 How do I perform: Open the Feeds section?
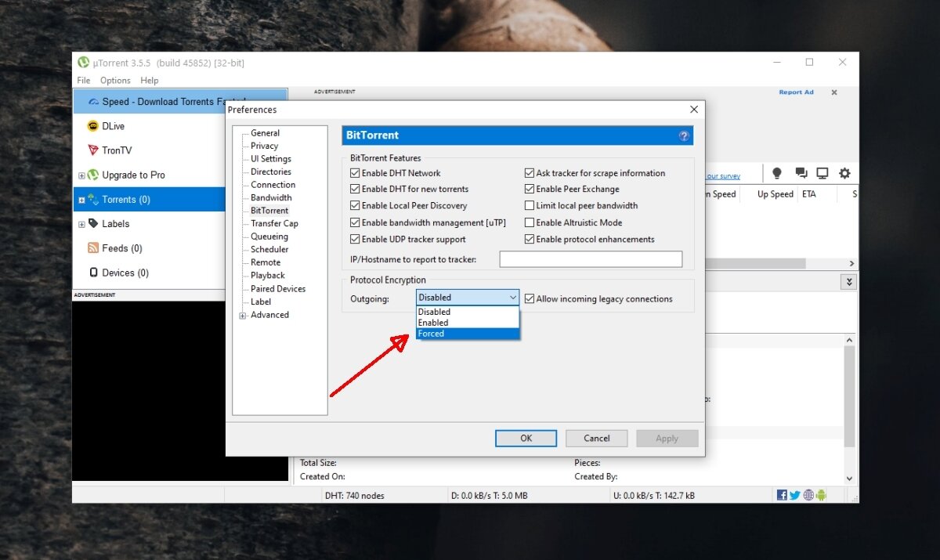pos(117,248)
